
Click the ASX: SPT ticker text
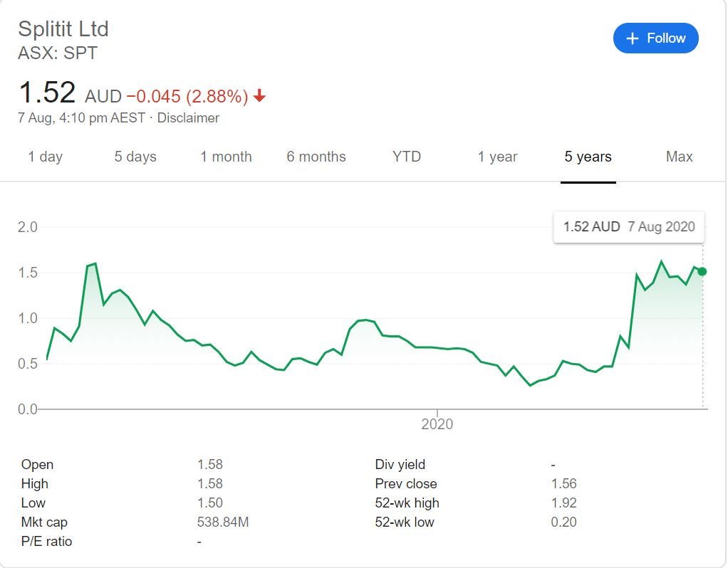58,53
